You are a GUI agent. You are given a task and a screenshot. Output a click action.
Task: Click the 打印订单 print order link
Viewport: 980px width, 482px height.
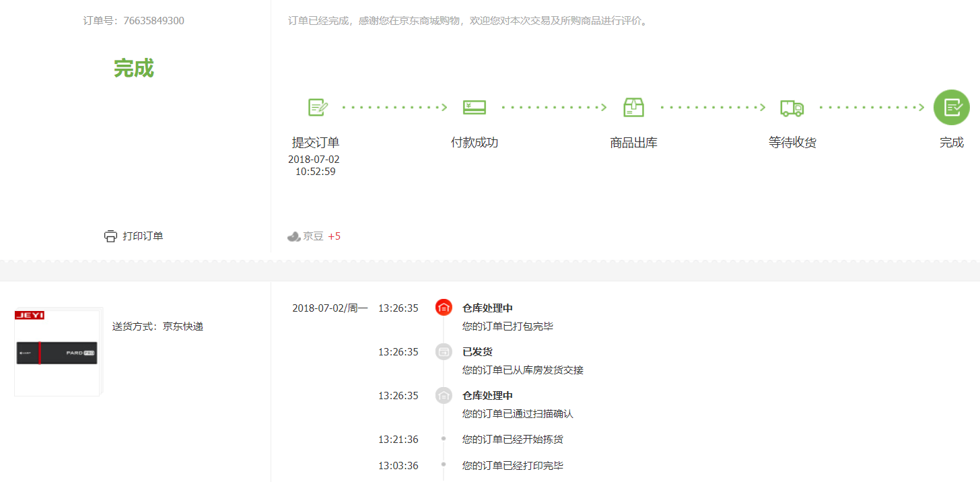tap(143, 236)
